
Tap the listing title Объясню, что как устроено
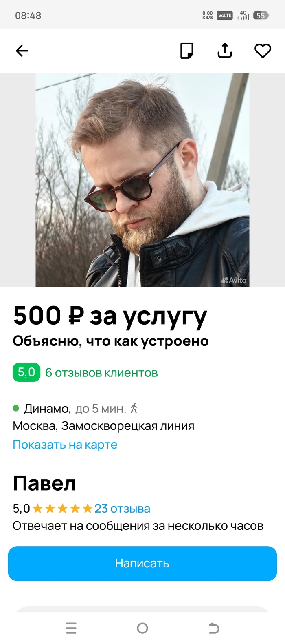click(111, 341)
